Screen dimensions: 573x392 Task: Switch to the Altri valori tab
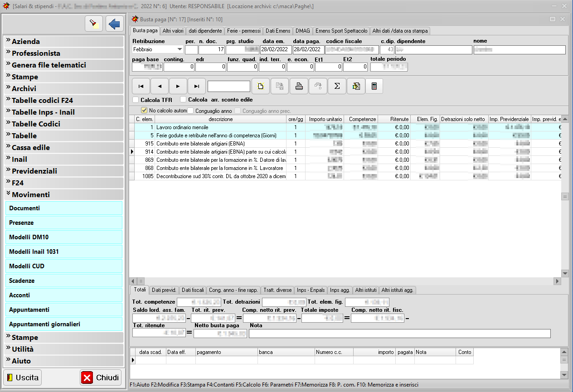pos(173,31)
